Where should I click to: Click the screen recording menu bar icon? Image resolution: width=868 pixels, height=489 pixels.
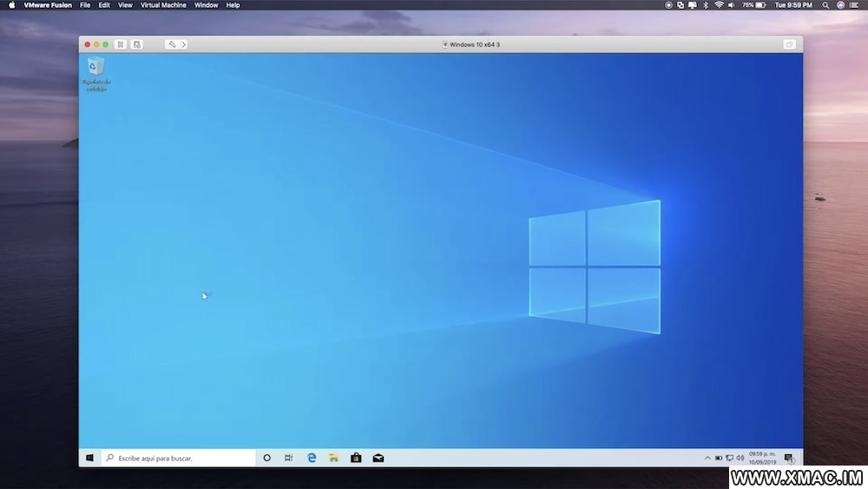point(668,5)
